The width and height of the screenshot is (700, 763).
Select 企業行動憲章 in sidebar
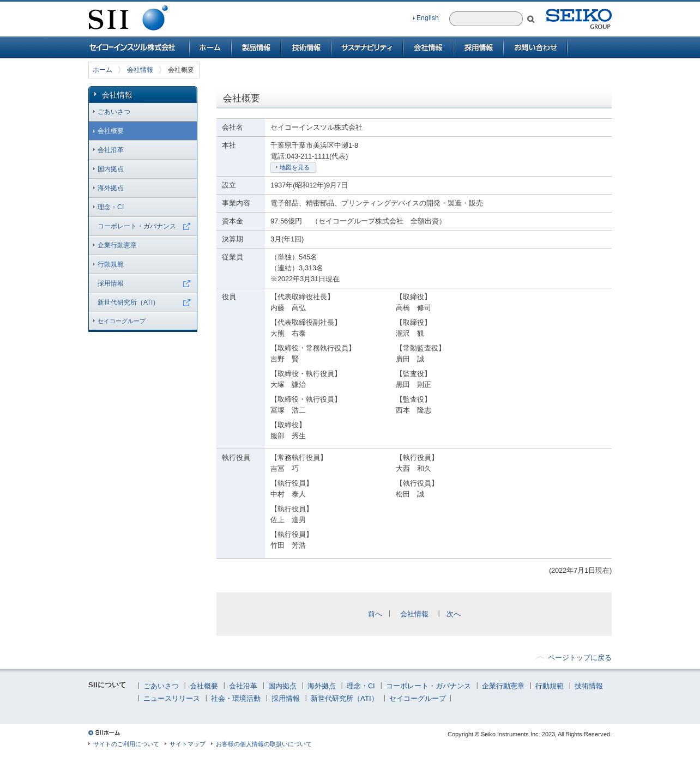[143, 245]
